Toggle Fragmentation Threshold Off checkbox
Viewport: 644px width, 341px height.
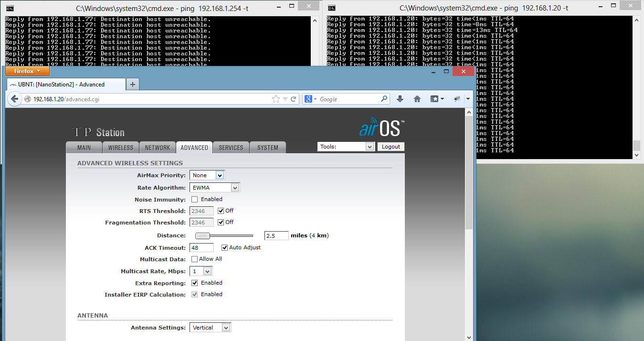point(221,222)
